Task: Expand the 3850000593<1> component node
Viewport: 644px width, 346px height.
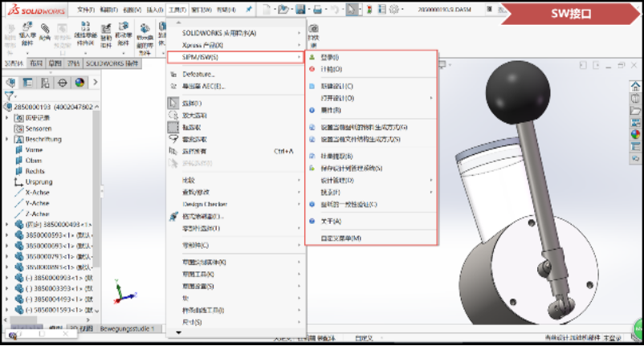Action: (7, 235)
